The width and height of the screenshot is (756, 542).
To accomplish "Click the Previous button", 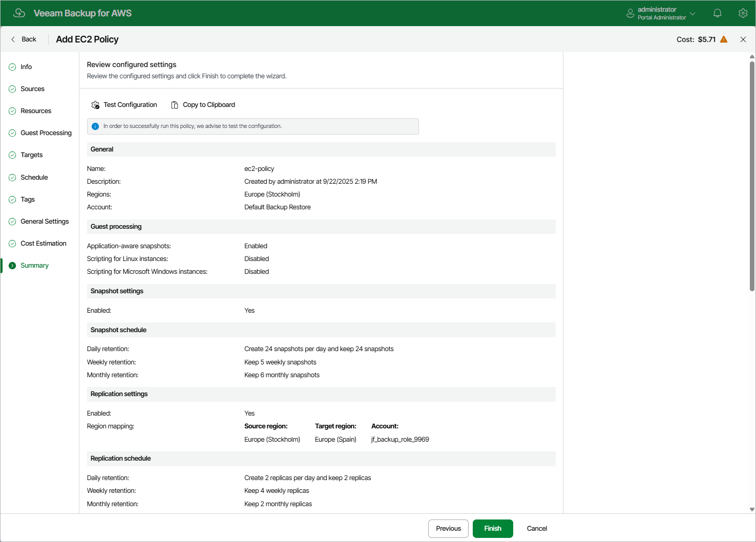I will click(x=448, y=529).
